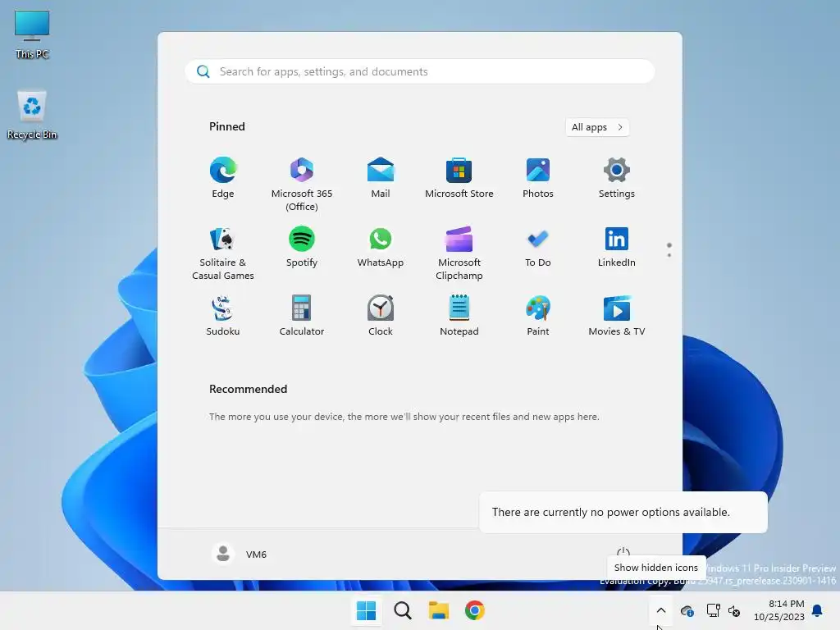Show hidden icons chevron in tray
The image size is (840, 630).
(661, 610)
